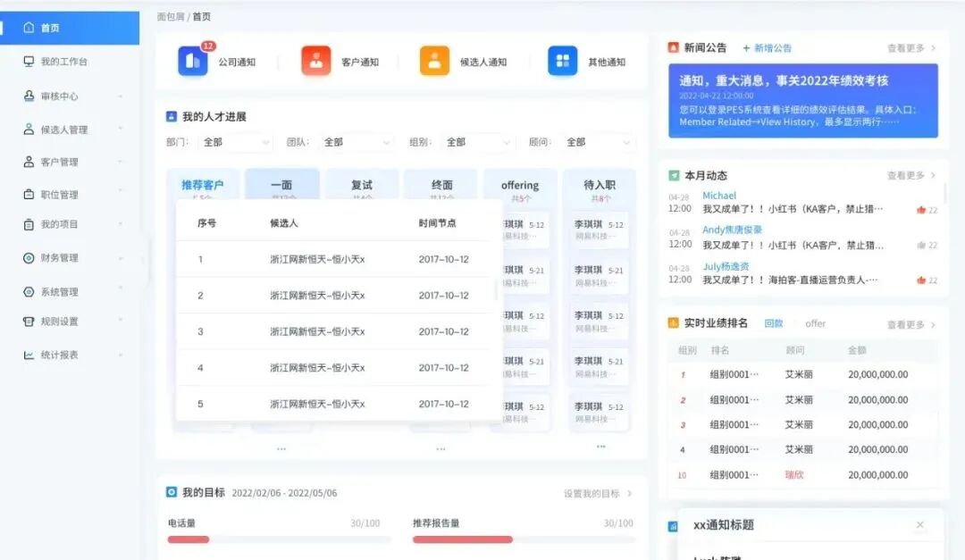Click the 规则设置 sidebar icon
The image size is (965, 560).
click(29, 322)
